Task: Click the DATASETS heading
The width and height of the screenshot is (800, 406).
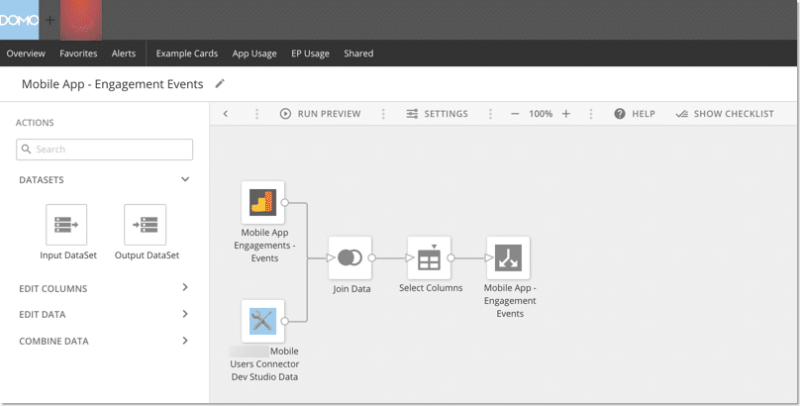Action: (x=41, y=180)
